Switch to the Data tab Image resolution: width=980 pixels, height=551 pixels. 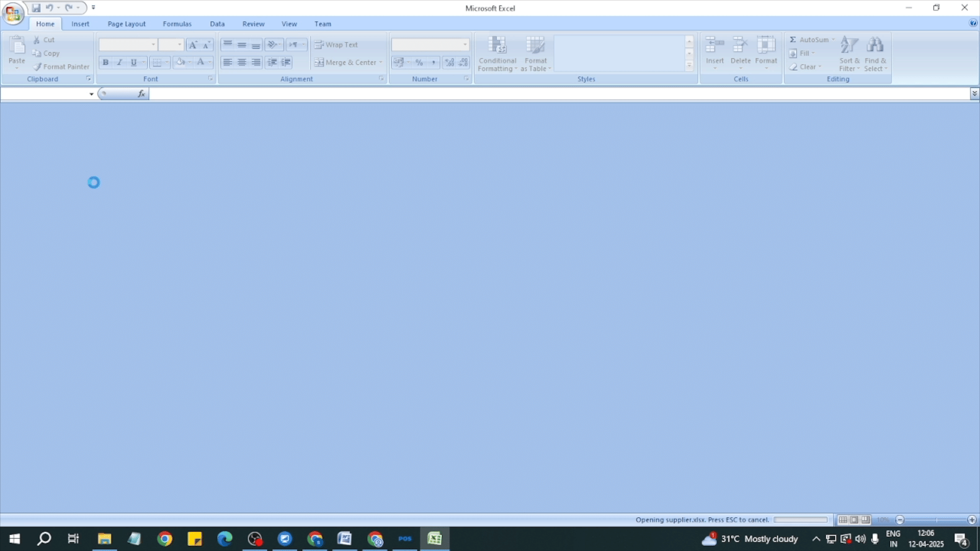217,24
